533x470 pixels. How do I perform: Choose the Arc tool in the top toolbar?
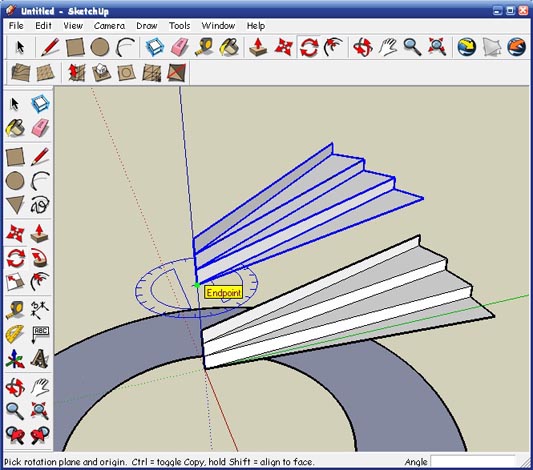tap(125, 47)
